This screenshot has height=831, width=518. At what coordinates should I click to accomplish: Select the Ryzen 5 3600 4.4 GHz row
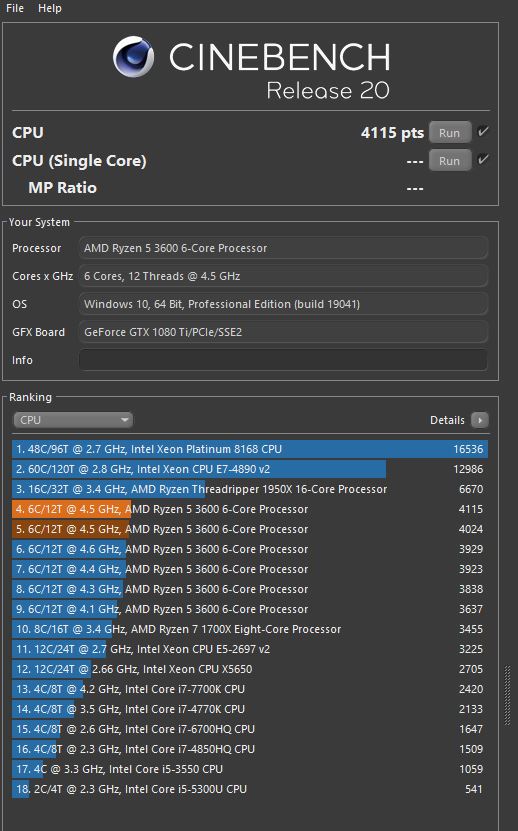[x=250, y=569]
